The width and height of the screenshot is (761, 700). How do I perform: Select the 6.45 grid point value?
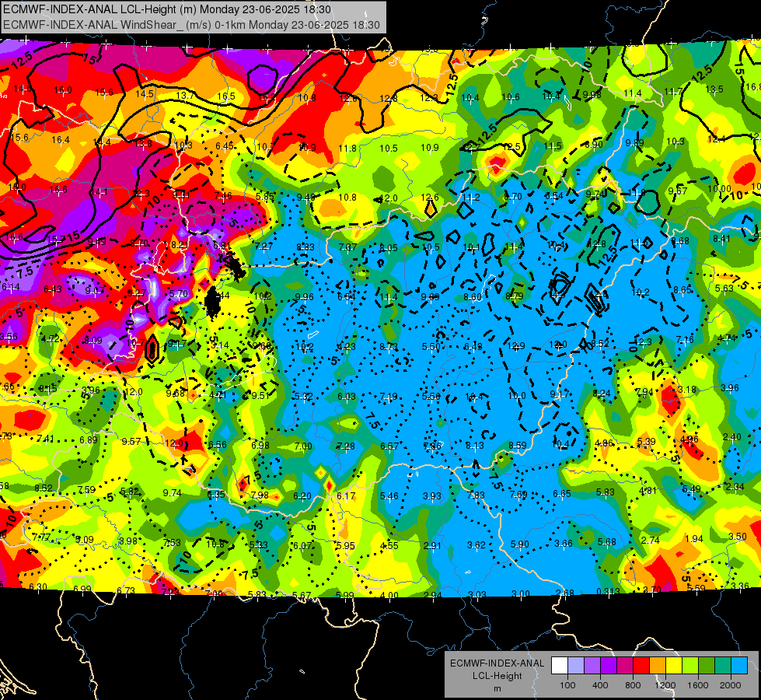[225, 145]
